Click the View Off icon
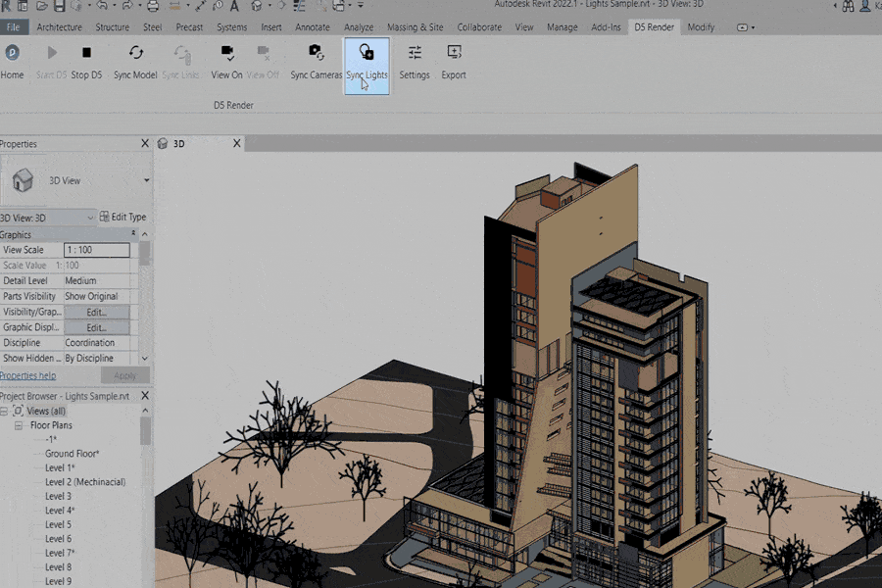The height and width of the screenshot is (588, 882). pyautogui.click(x=263, y=52)
